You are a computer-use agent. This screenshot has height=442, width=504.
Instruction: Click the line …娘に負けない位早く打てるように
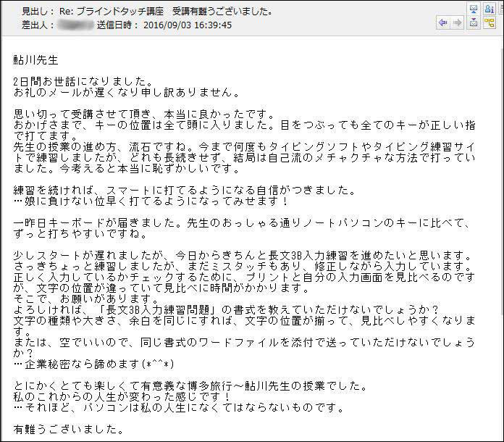151,201
